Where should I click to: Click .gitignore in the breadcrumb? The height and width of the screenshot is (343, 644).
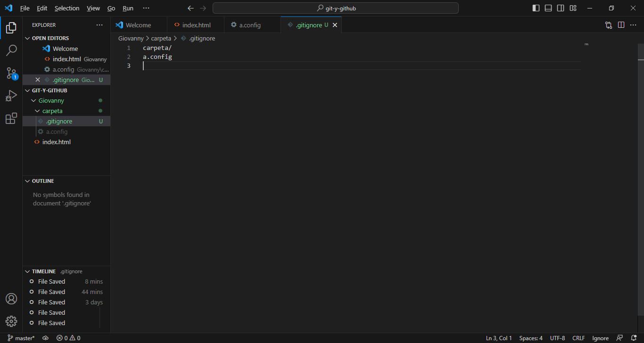[198, 38]
